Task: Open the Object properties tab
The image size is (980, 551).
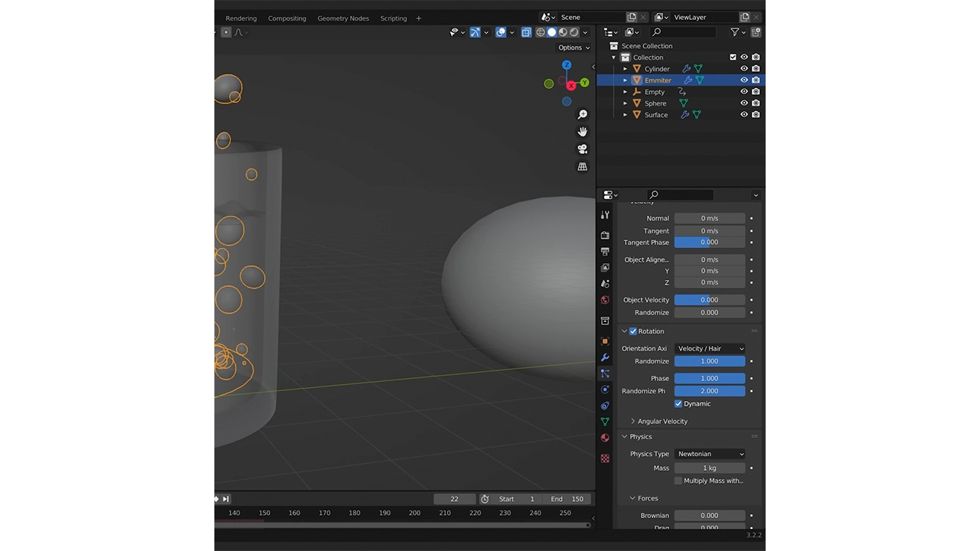Action: click(x=605, y=341)
